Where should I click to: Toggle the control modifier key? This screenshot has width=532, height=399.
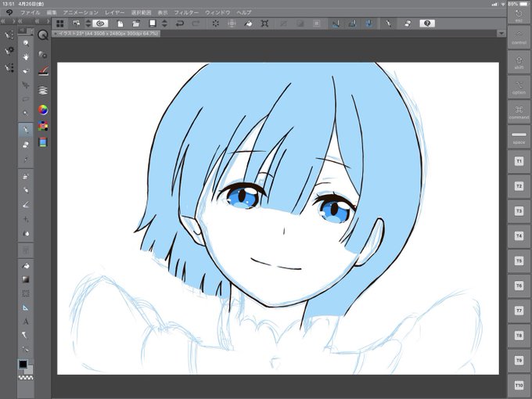tap(519, 37)
